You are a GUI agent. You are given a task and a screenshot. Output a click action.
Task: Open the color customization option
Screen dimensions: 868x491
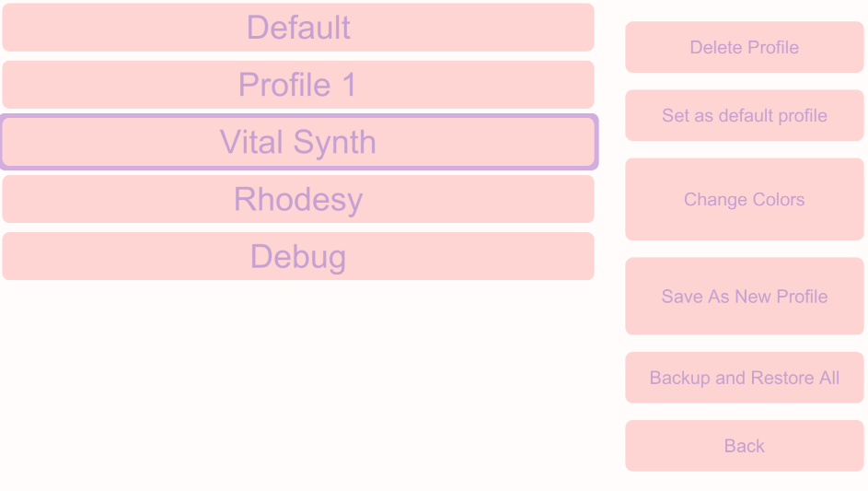point(744,199)
